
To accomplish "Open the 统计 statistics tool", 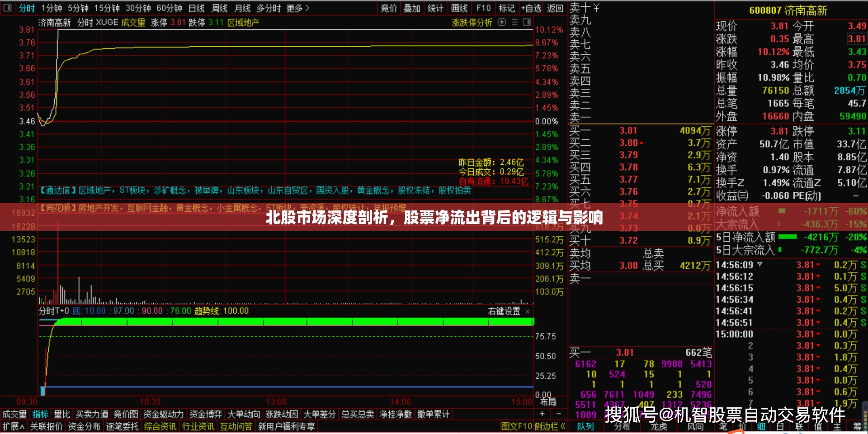I will click(x=435, y=8).
